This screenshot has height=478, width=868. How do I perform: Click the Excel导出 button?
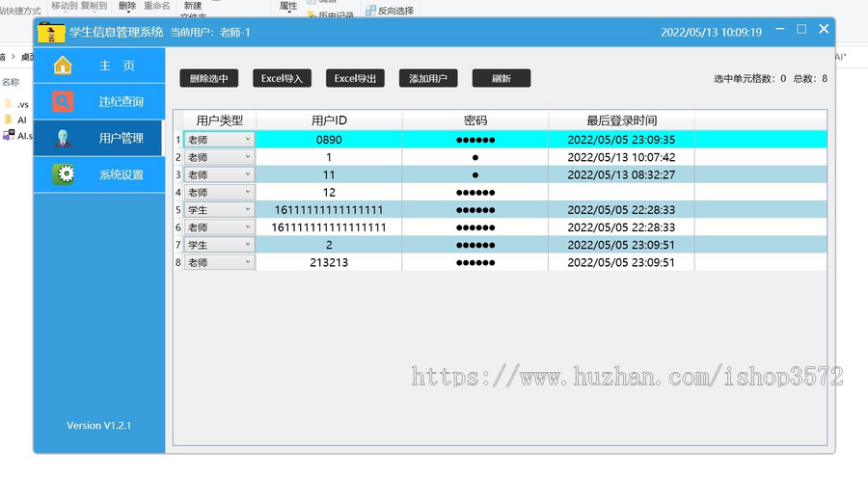click(355, 79)
